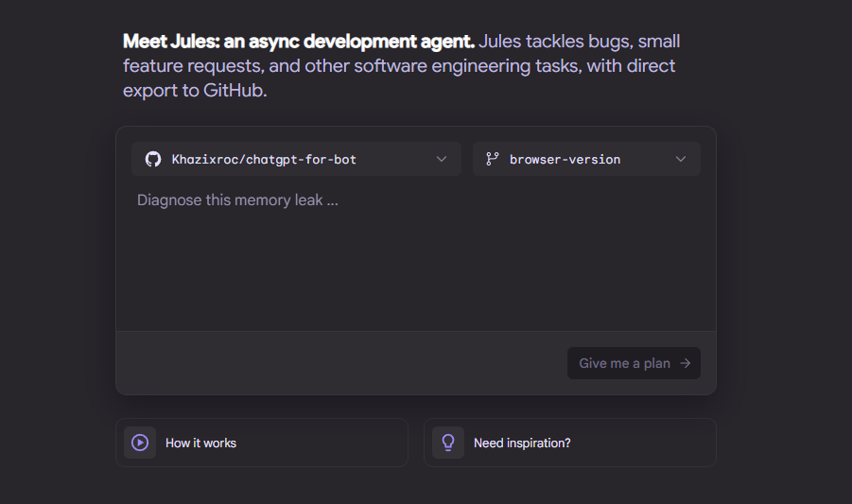Expand the branch dropdown chevron
This screenshot has height=504, width=852.
pos(681,159)
